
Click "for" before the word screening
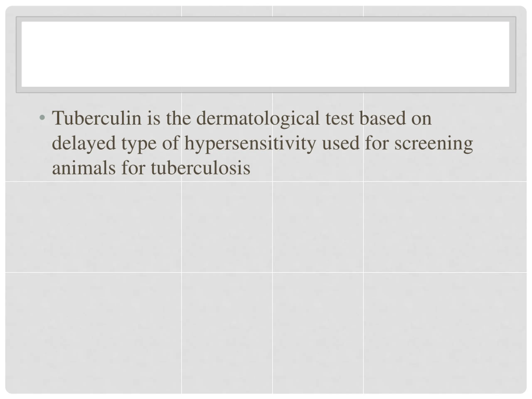(x=377, y=143)
